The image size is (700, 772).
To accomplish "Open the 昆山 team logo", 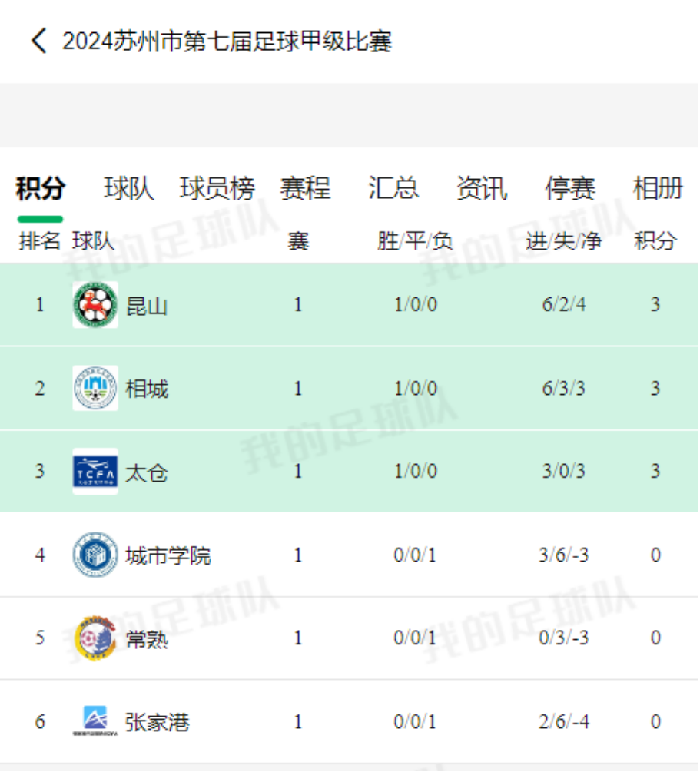I will tap(95, 305).
